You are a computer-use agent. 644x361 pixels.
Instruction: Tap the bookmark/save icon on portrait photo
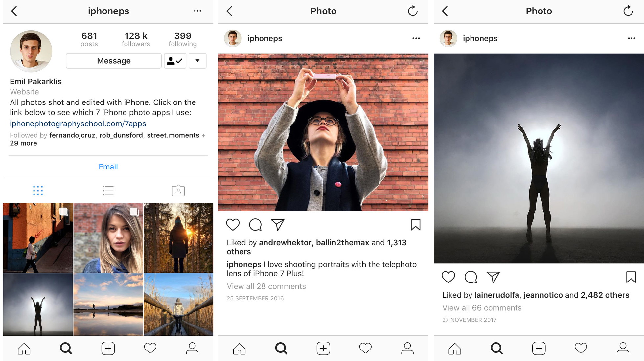415,225
